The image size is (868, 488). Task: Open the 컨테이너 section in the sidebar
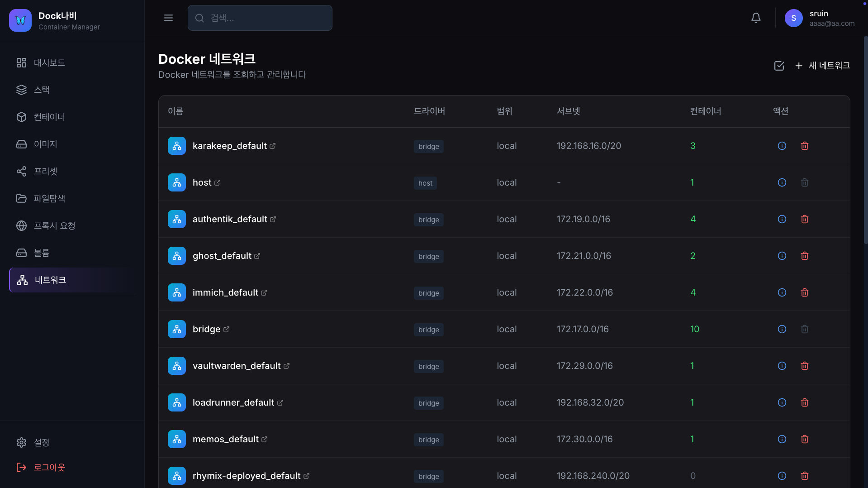coord(49,117)
